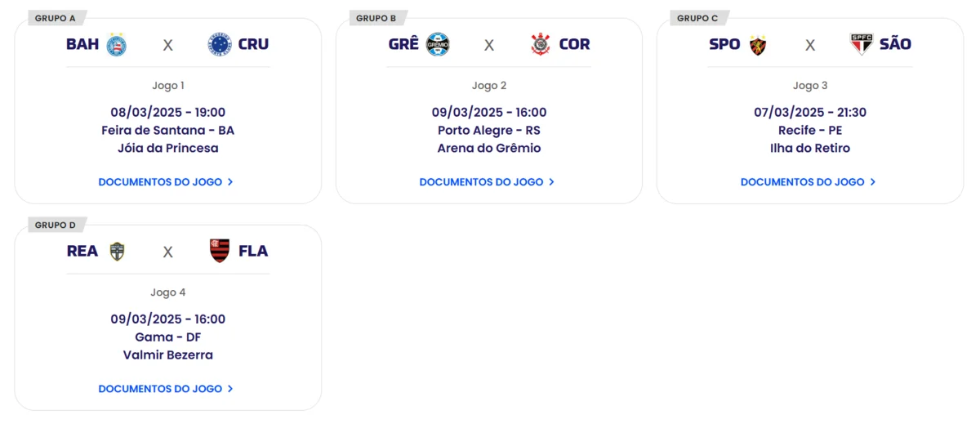Click the Real Brasília team crest
The height and width of the screenshot is (424, 980).
pos(118,251)
